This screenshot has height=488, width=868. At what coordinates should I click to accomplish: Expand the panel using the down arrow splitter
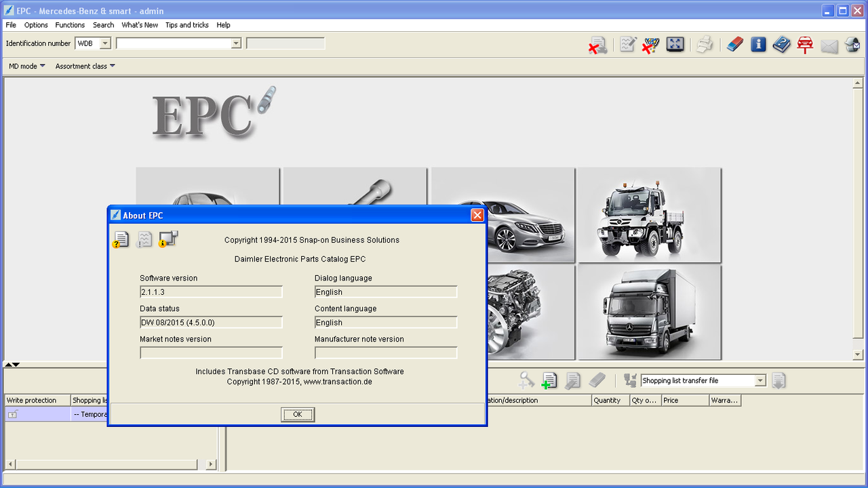(16, 365)
